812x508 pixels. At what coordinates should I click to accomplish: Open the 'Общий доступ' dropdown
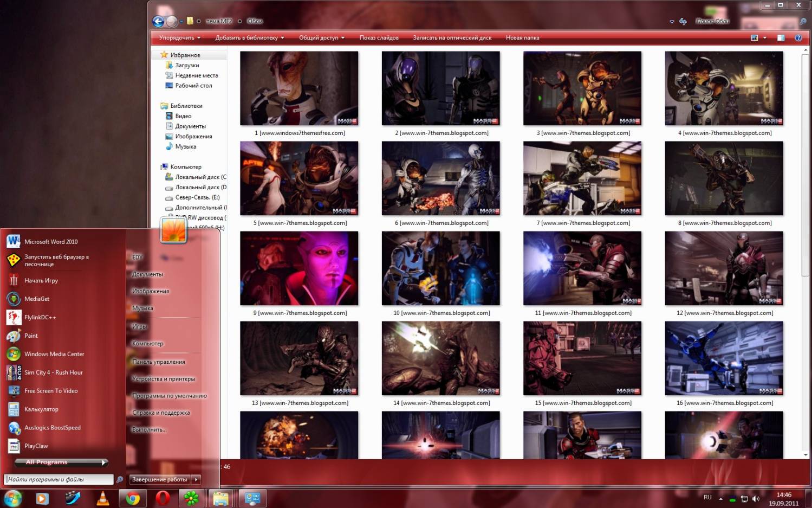click(322, 37)
